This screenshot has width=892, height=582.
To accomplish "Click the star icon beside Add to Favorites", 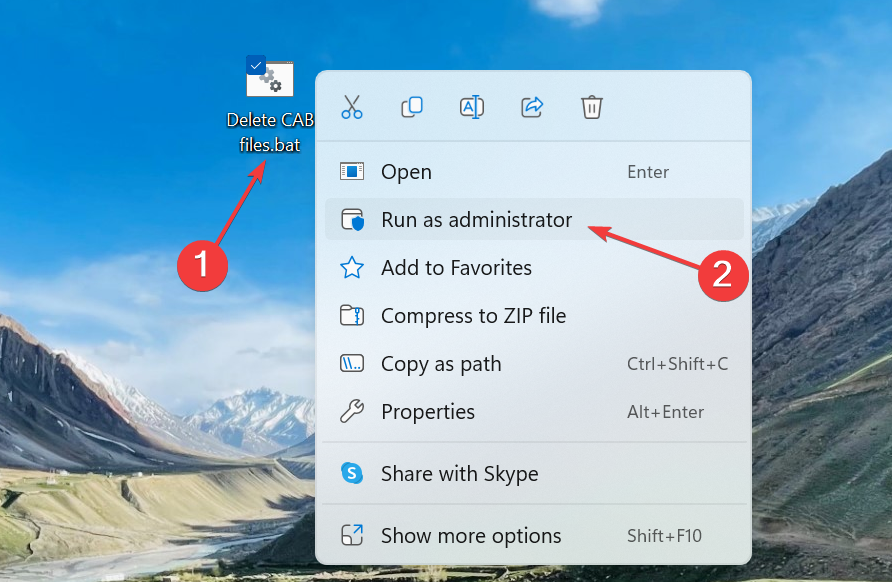I will [352, 267].
